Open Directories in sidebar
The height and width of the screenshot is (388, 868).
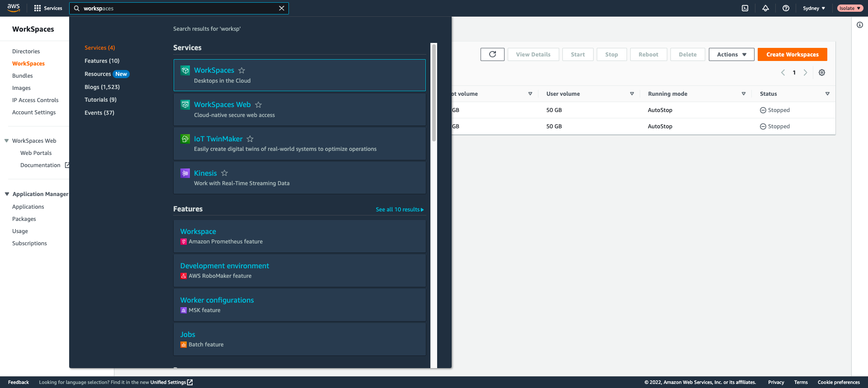(x=26, y=51)
